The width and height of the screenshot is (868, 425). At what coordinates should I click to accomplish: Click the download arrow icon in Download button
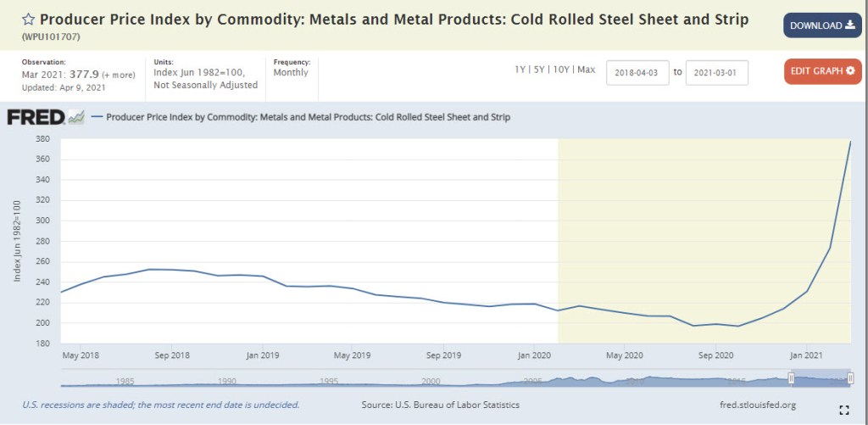(x=849, y=25)
